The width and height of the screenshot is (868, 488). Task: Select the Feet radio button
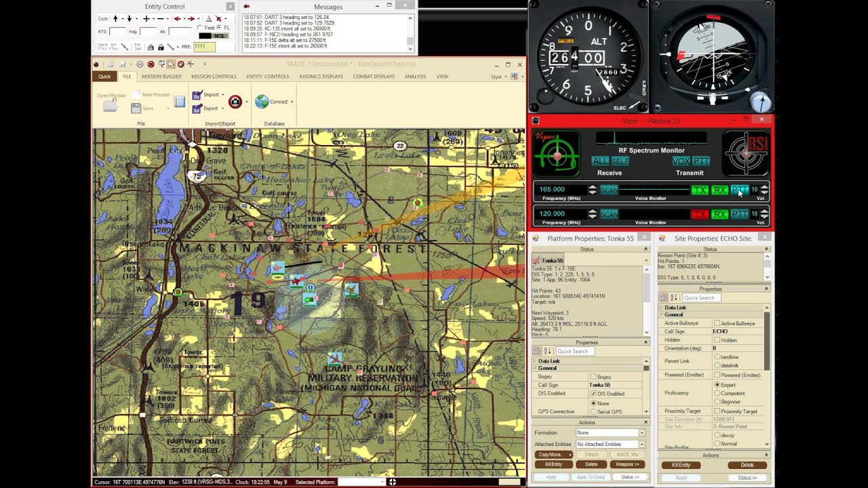199,28
